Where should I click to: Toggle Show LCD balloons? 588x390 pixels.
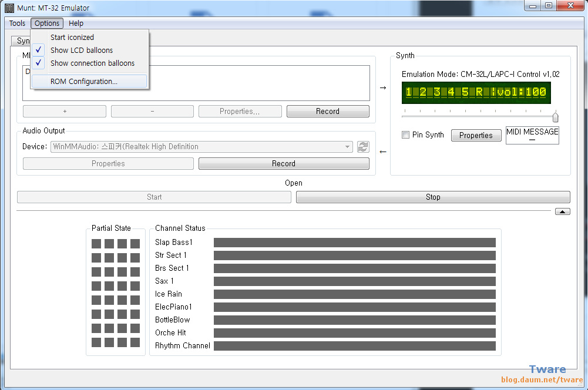tap(89, 51)
